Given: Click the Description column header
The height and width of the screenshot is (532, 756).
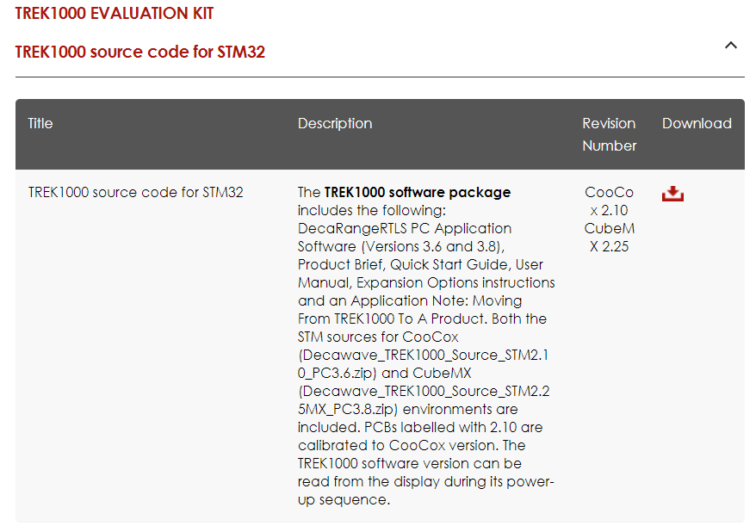Looking at the screenshot, I should pyautogui.click(x=335, y=123).
